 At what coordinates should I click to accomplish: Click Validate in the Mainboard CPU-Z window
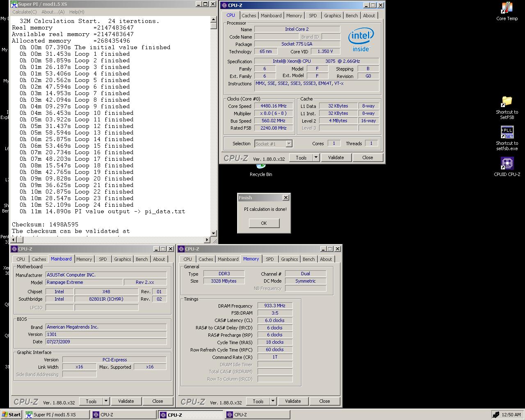pos(126,401)
